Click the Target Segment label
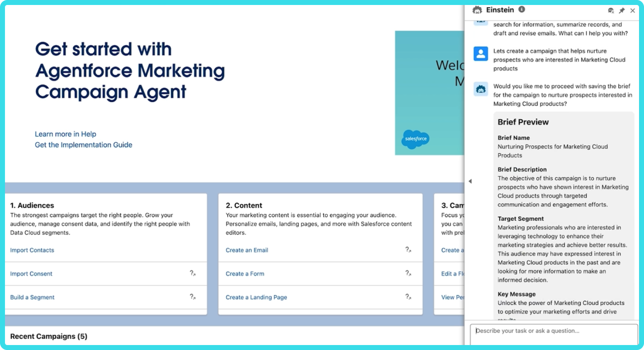This screenshot has height=350, width=644. (x=521, y=219)
